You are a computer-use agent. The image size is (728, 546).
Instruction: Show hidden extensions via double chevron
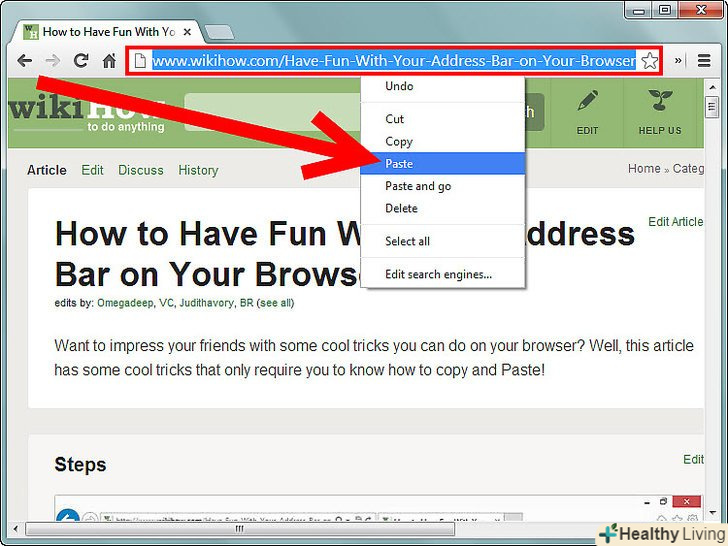click(x=678, y=60)
